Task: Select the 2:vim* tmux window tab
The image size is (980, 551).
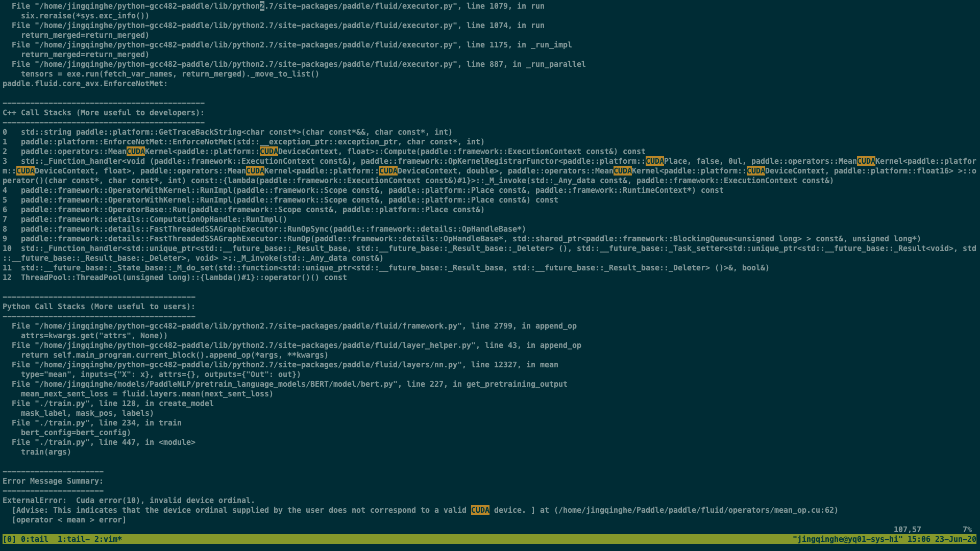Action: coord(108,539)
